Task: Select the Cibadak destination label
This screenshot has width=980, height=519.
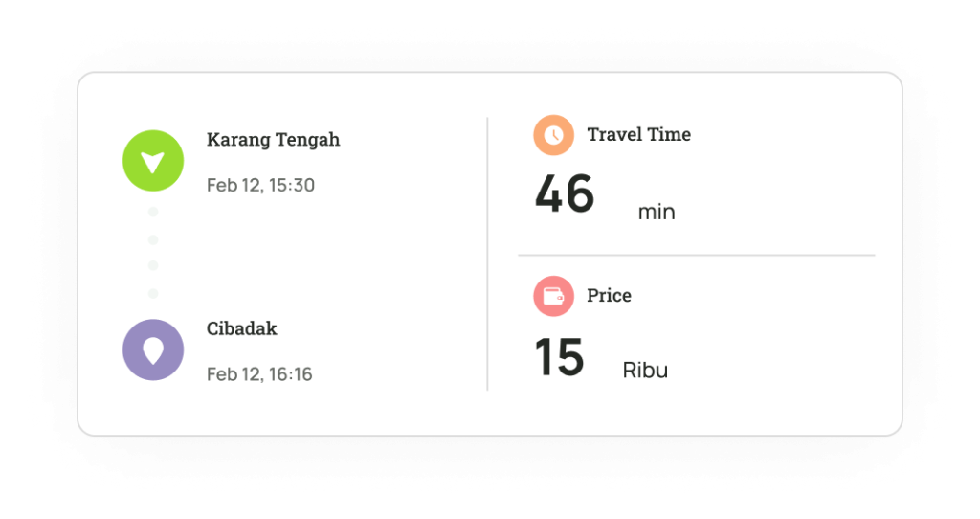Action: click(x=241, y=328)
